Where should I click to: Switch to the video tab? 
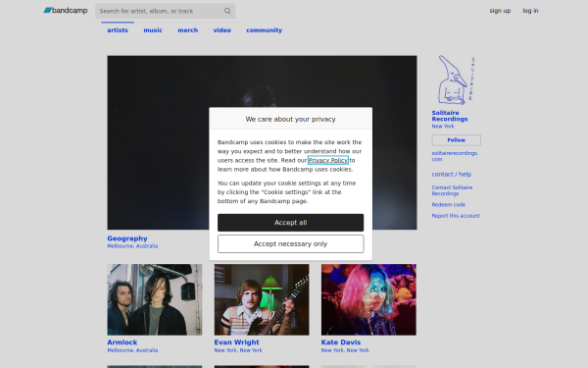point(222,30)
